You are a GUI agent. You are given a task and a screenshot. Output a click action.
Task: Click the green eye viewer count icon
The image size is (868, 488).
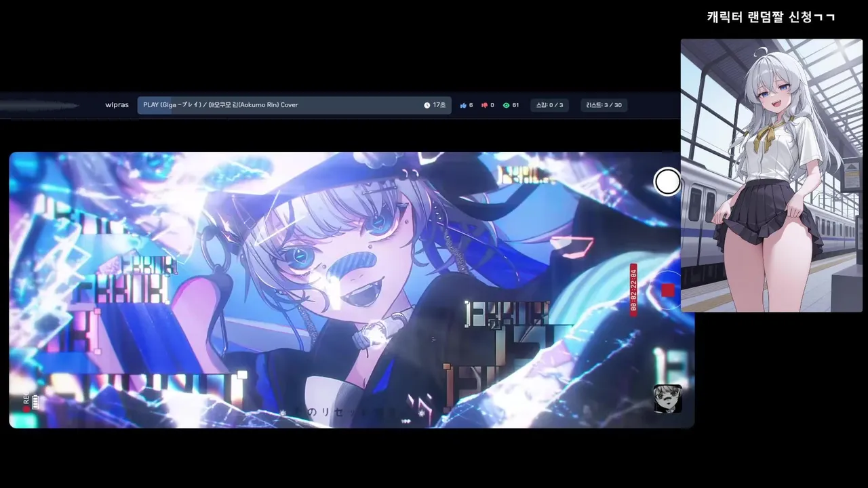506,105
